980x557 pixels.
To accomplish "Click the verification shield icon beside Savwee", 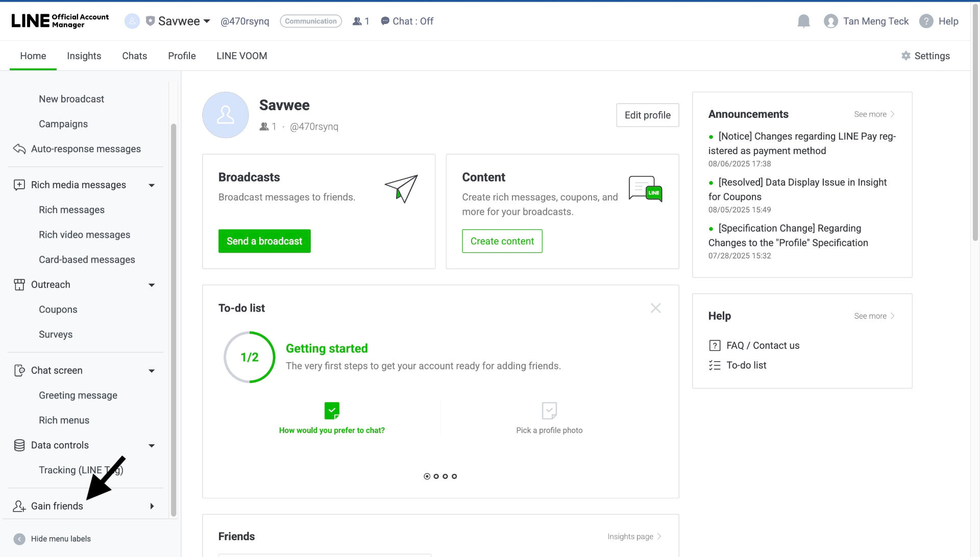I will (150, 21).
